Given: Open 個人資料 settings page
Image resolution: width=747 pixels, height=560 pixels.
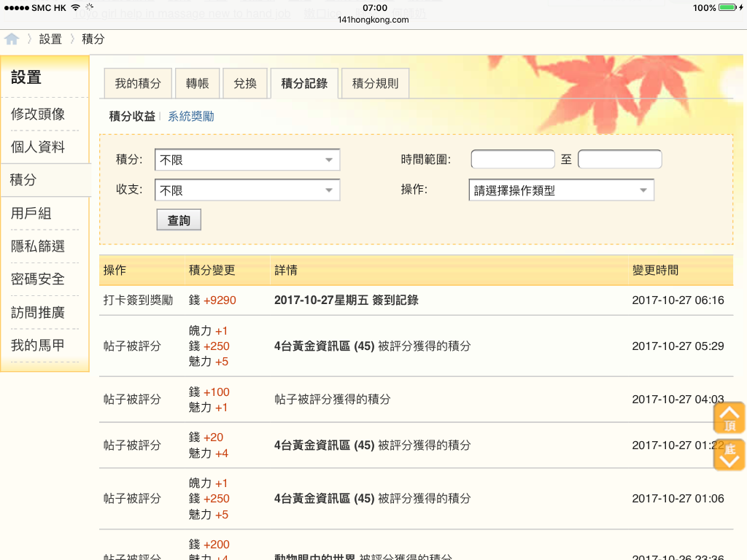Looking at the screenshot, I should click(x=38, y=147).
